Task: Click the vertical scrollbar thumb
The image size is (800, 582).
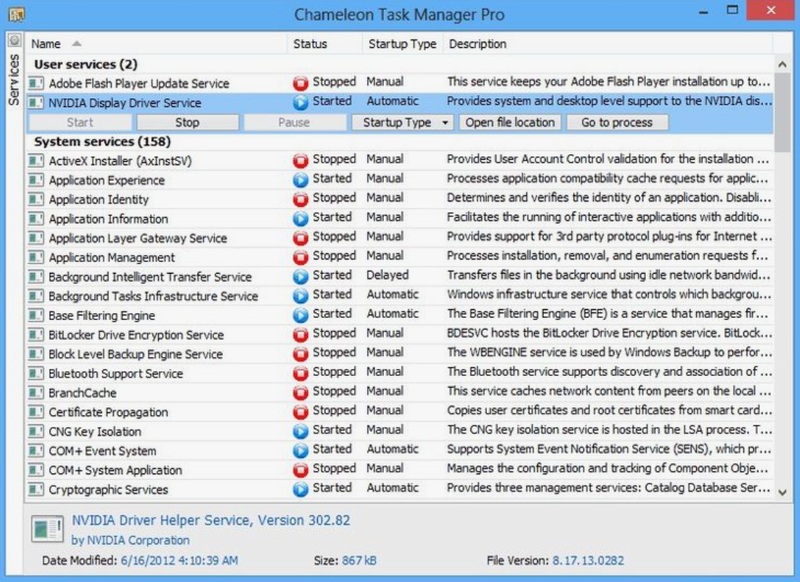Action: point(782,112)
